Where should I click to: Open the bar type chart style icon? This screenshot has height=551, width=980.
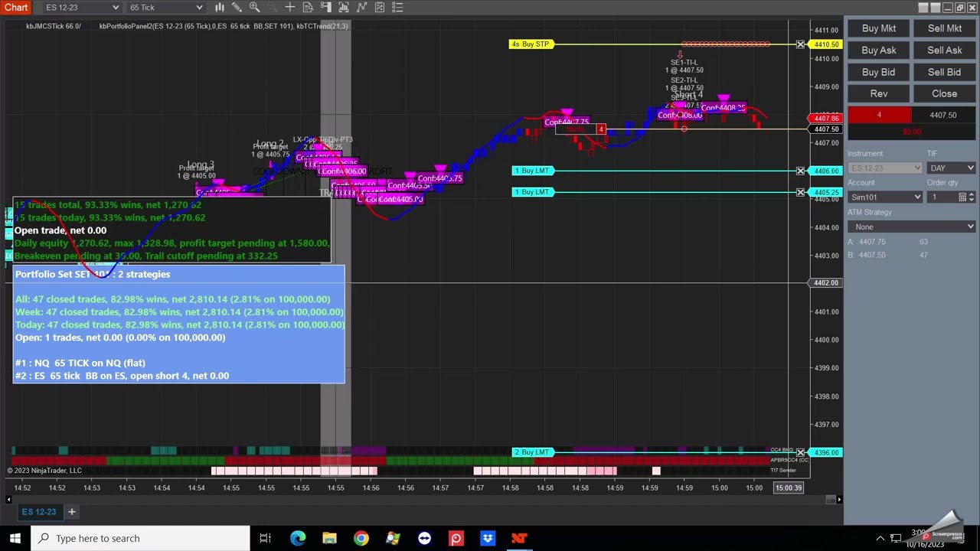(220, 7)
